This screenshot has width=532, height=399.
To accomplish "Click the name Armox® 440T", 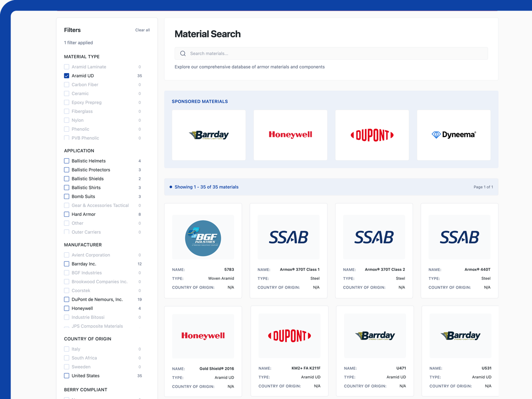I will [x=477, y=270].
